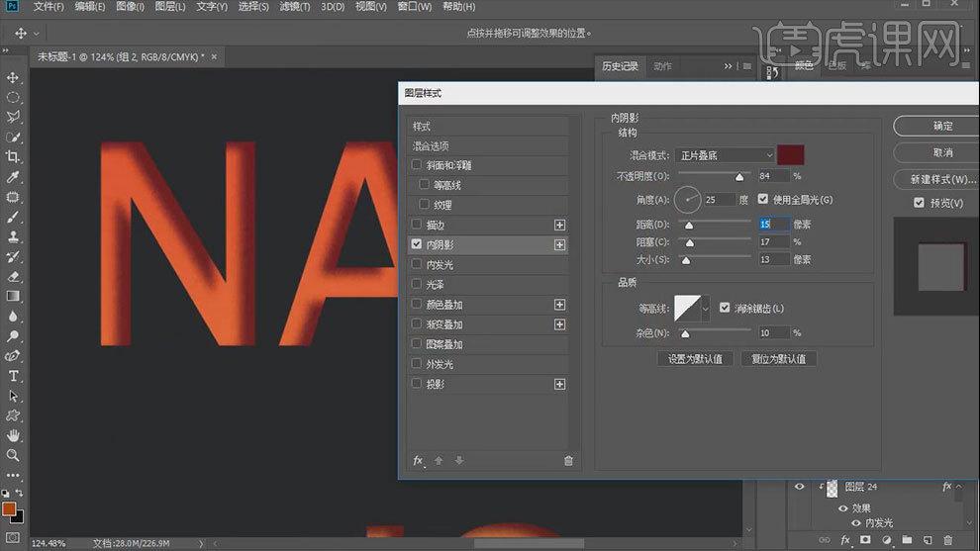Screen dimensions: 980x551
Task: Select the Type tool
Action: coord(13,376)
